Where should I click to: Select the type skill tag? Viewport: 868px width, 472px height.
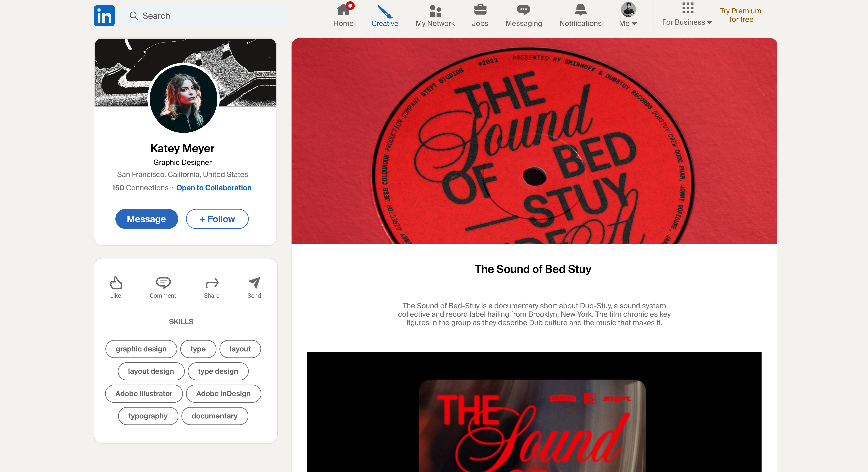coord(198,349)
